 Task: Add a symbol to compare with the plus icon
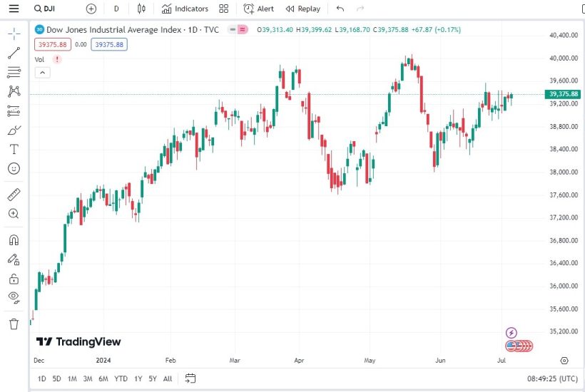91,9
